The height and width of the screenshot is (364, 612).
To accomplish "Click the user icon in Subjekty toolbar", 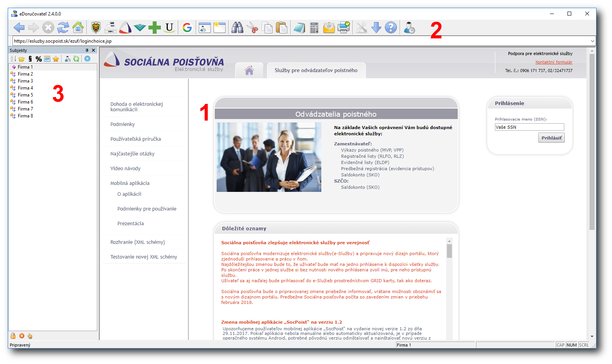I will coord(67,59).
